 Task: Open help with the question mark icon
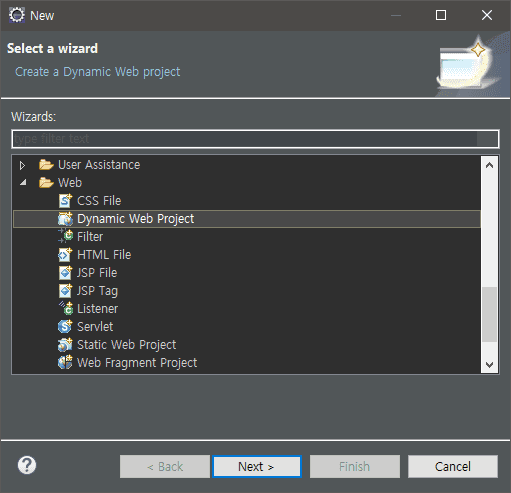click(27, 465)
